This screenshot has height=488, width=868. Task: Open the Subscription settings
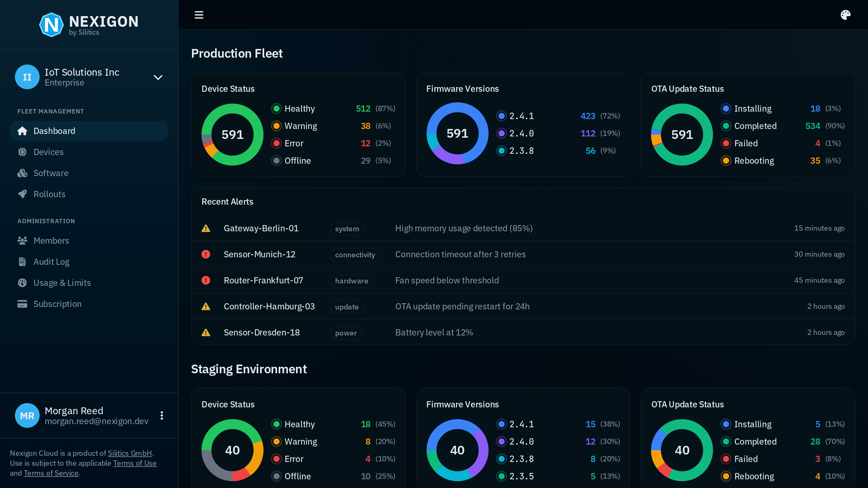[57, 304]
